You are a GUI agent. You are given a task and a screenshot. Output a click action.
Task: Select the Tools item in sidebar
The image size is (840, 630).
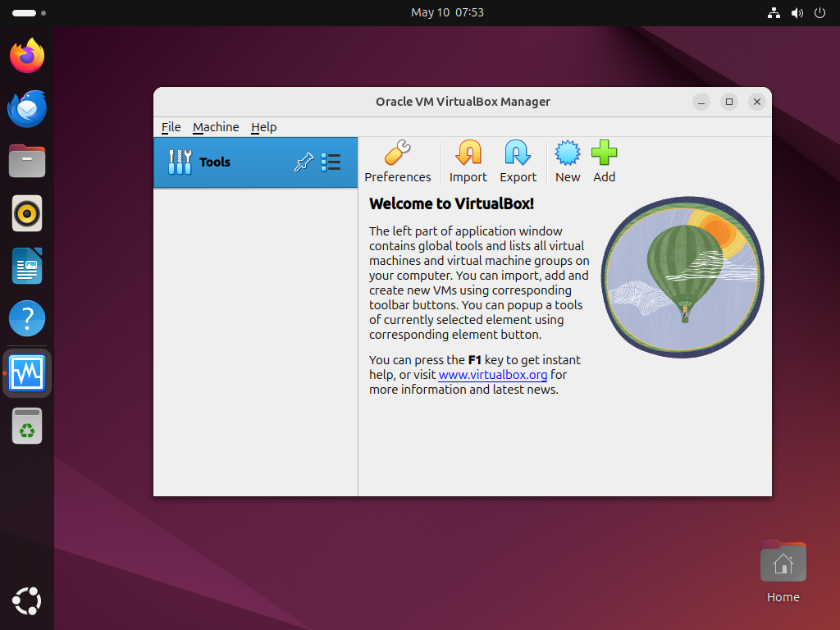[256, 162]
